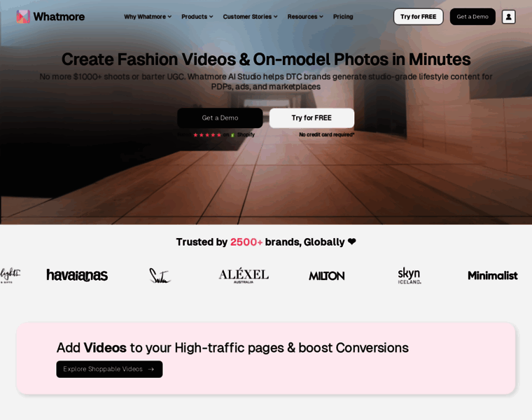The width and height of the screenshot is (532, 420).
Task: Click the Havaianas brand logo
Action: click(x=77, y=275)
